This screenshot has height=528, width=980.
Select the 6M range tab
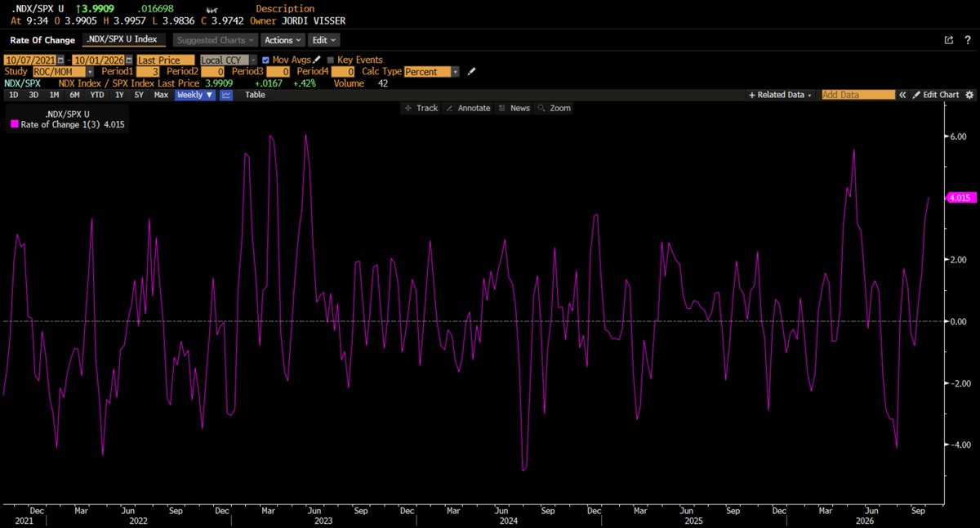click(x=74, y=95)
